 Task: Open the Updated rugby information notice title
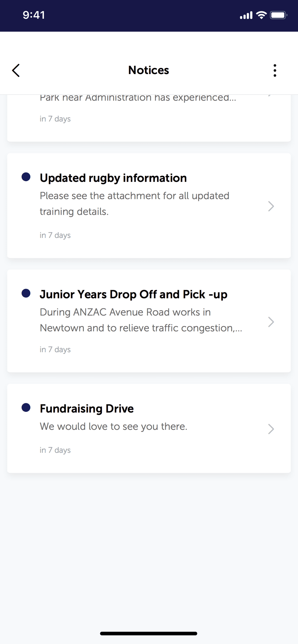(113, 178)
